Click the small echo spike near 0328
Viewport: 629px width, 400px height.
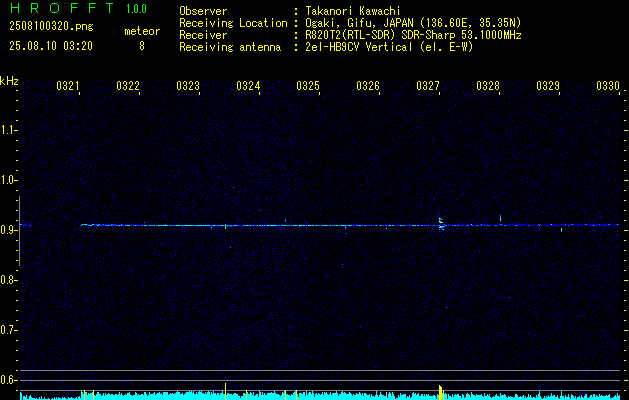pos(501,218)
